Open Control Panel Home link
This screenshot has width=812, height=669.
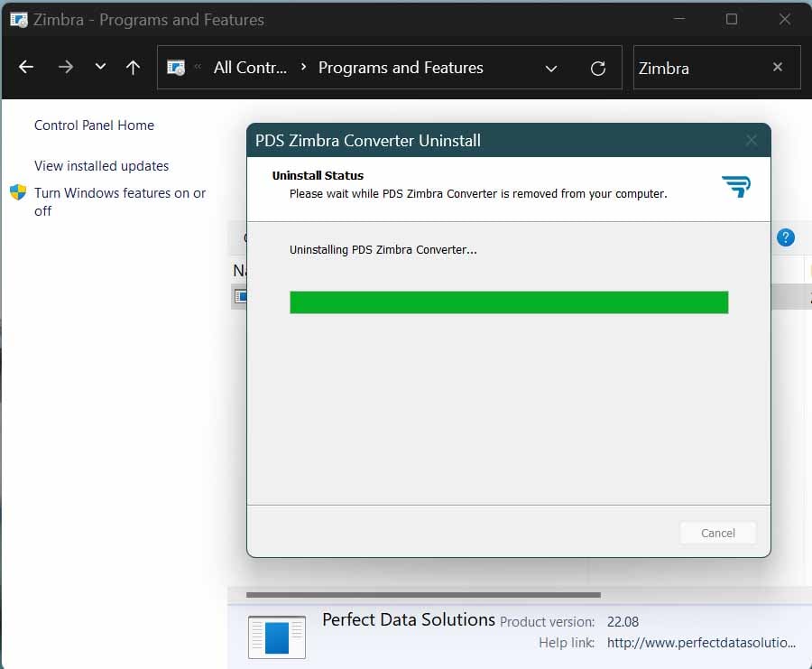pyautogui.click(x=94, y=125)
